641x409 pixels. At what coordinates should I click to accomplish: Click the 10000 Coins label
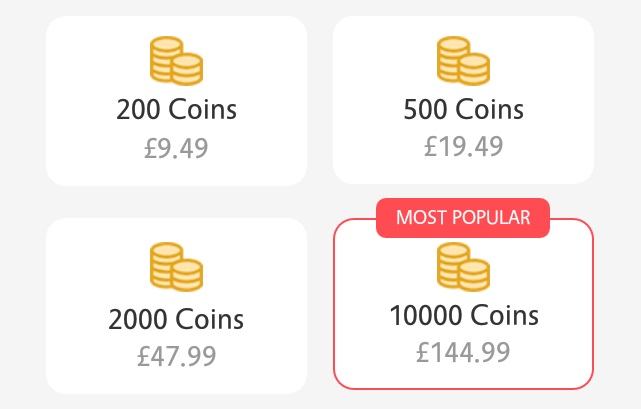point(463,316)
